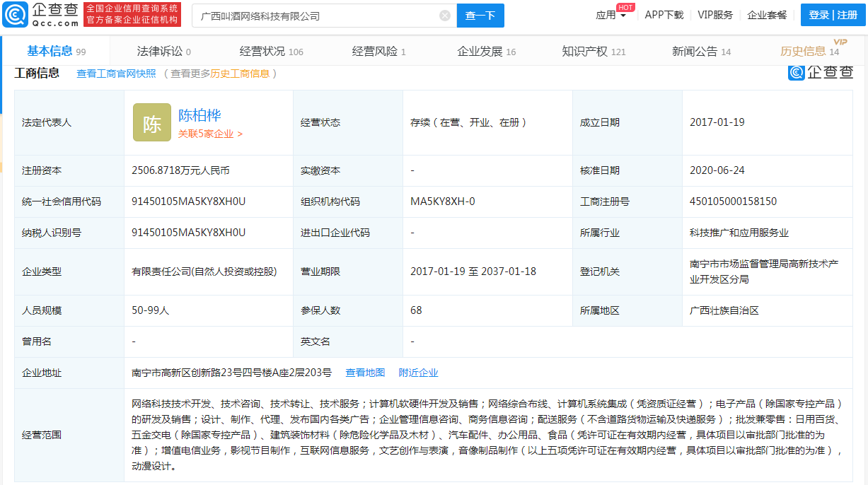
Task: Select registered capital 2506.8718万元人民币
Action: coord(180,170)
